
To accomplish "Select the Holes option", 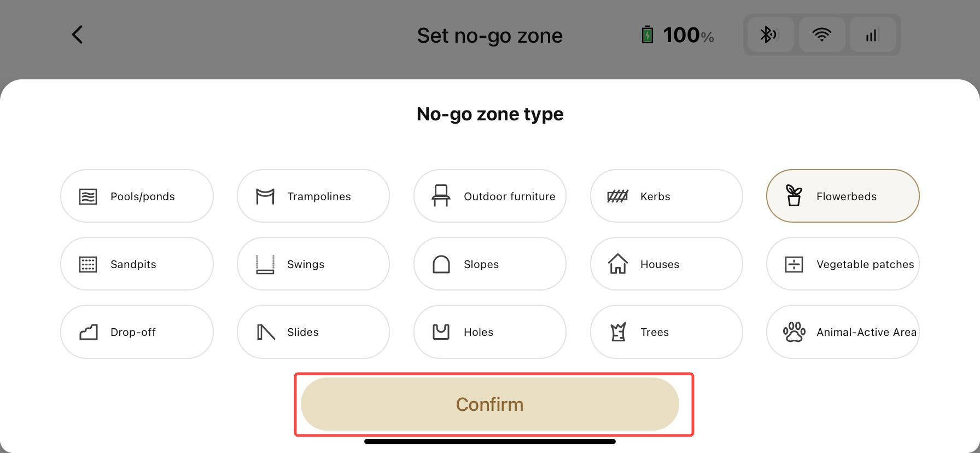I will (490, 332).
